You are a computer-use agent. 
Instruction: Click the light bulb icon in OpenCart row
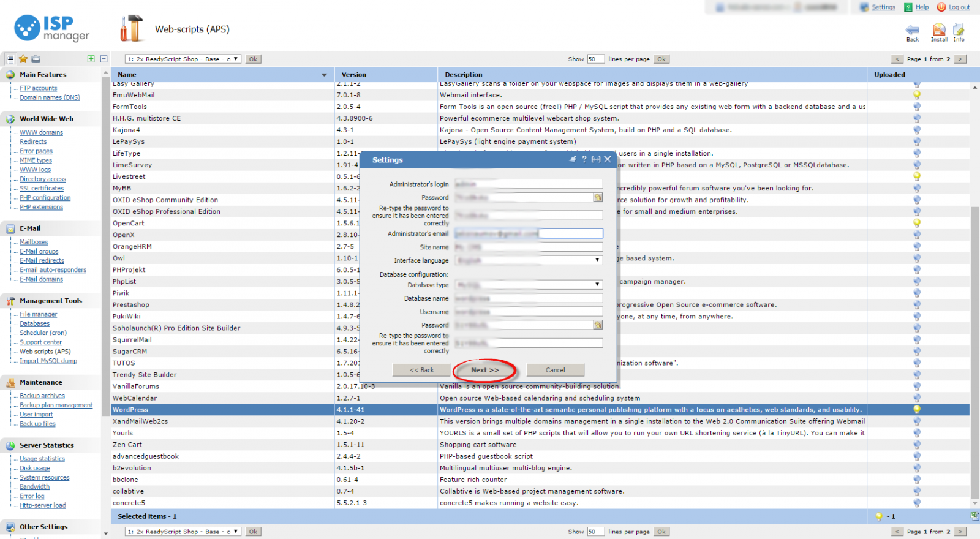(917, 223)
